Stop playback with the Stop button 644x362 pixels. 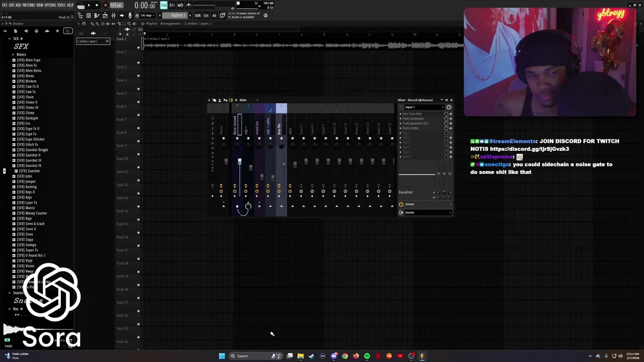(x=97, y=5)
